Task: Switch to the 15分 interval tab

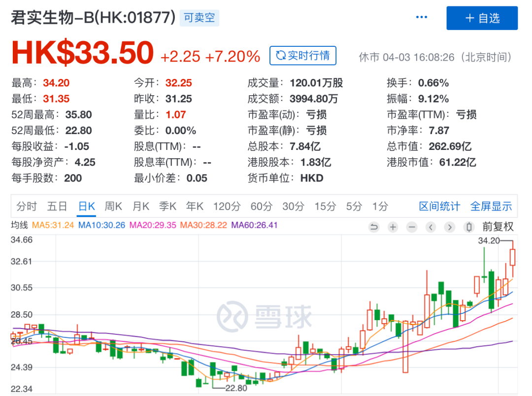Action: tap(325, 206)
